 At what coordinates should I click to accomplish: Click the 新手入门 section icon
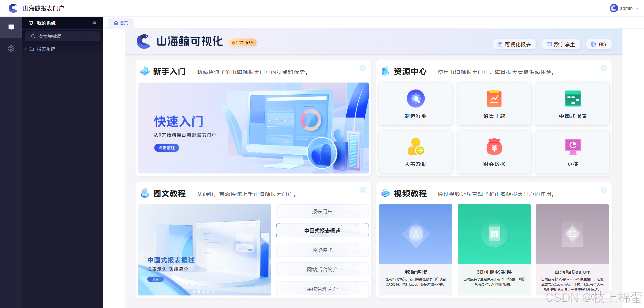click(145, 71)
